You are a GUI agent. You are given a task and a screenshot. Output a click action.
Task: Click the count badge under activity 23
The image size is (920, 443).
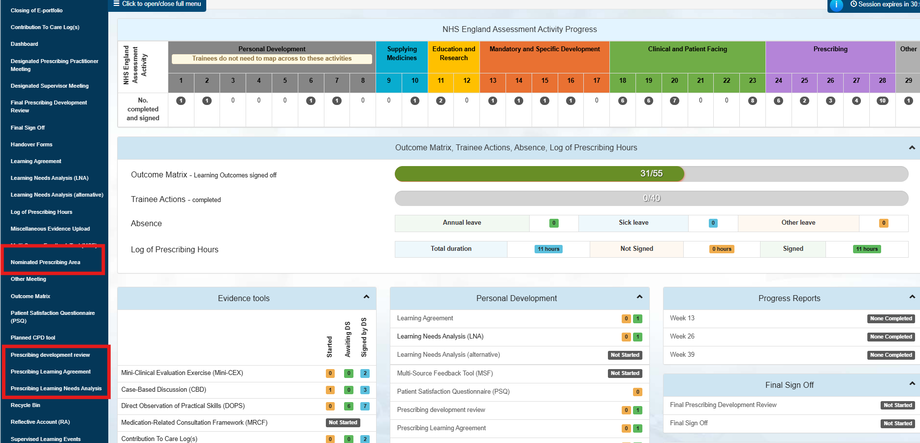pyautogui.click(x=752, y=101)
